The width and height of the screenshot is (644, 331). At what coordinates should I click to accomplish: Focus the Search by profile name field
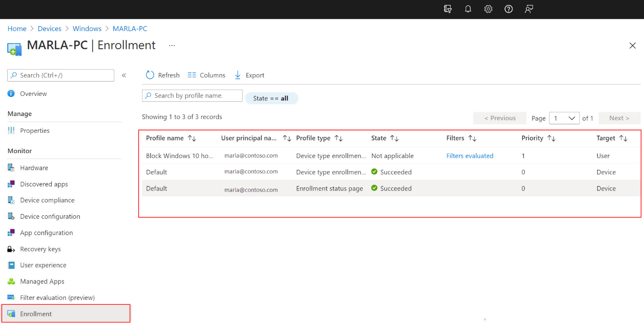(x=192, y=95)
